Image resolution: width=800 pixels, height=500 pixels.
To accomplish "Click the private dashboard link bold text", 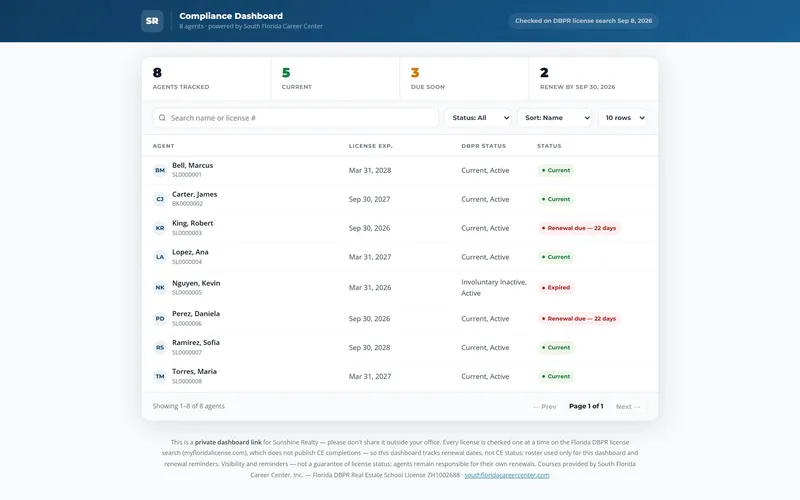I will click(x=228, y=442).
